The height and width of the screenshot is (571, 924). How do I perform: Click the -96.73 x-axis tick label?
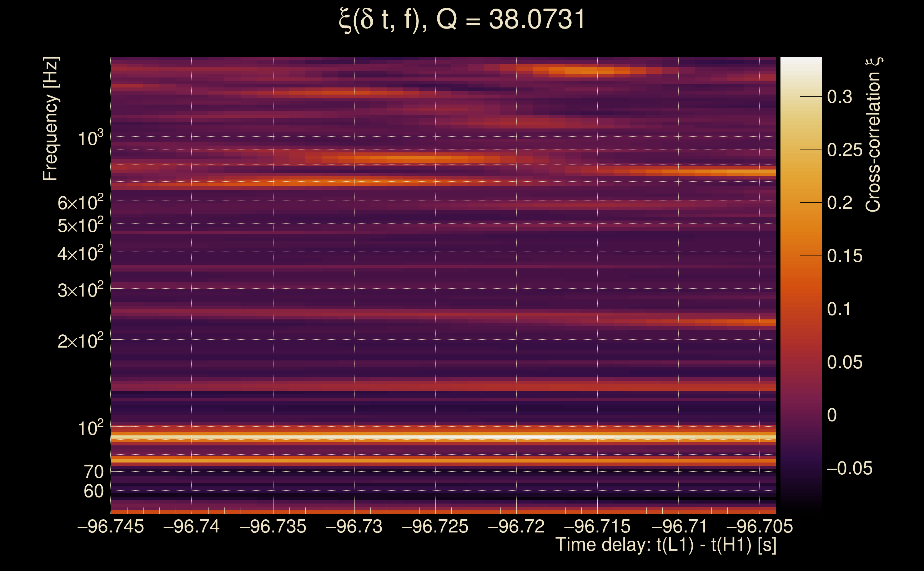(354, 526)
